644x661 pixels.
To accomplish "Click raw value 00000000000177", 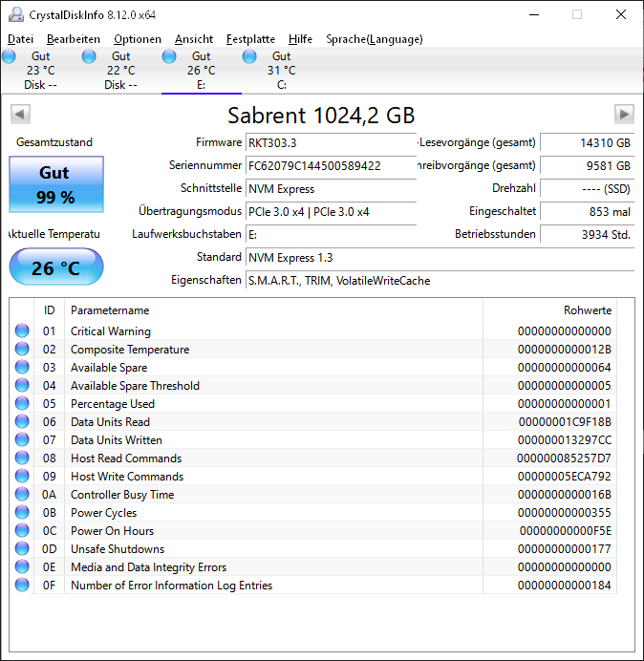I will (565, 549).
